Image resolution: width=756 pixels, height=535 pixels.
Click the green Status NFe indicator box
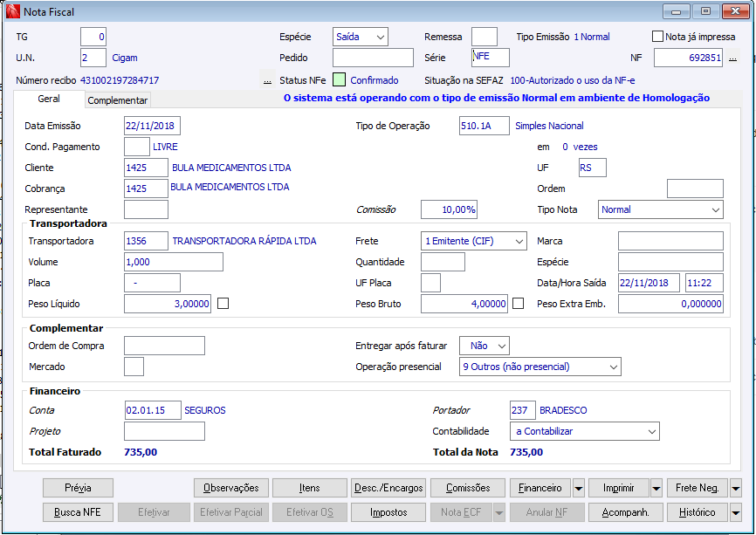(339, 80)
